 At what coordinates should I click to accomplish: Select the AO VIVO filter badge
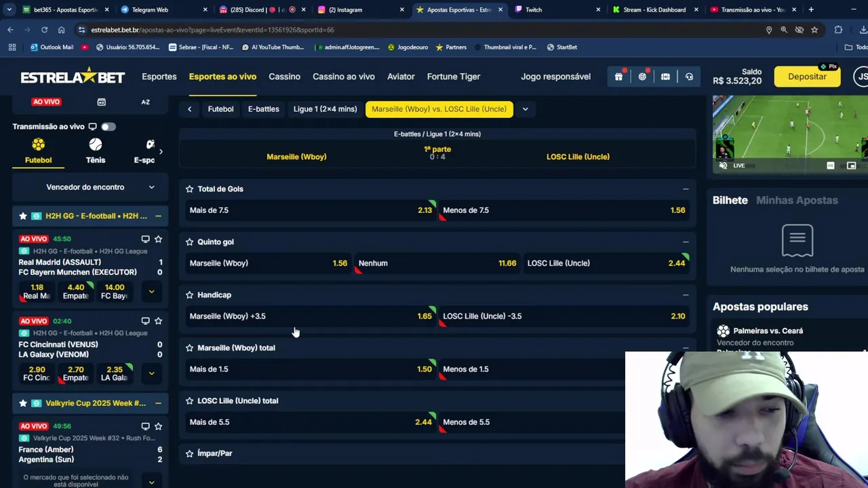pos(47,102)
